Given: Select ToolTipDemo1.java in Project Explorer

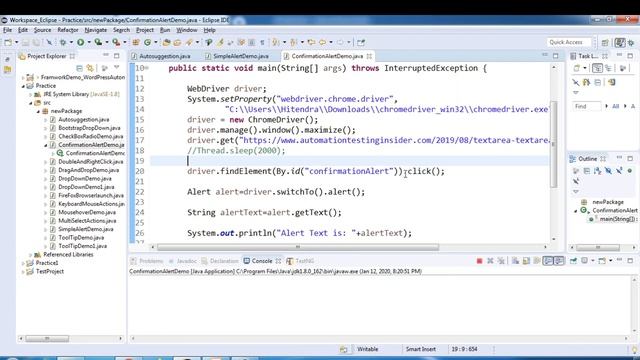Looking at the screenshot, I should coord(82,246).
